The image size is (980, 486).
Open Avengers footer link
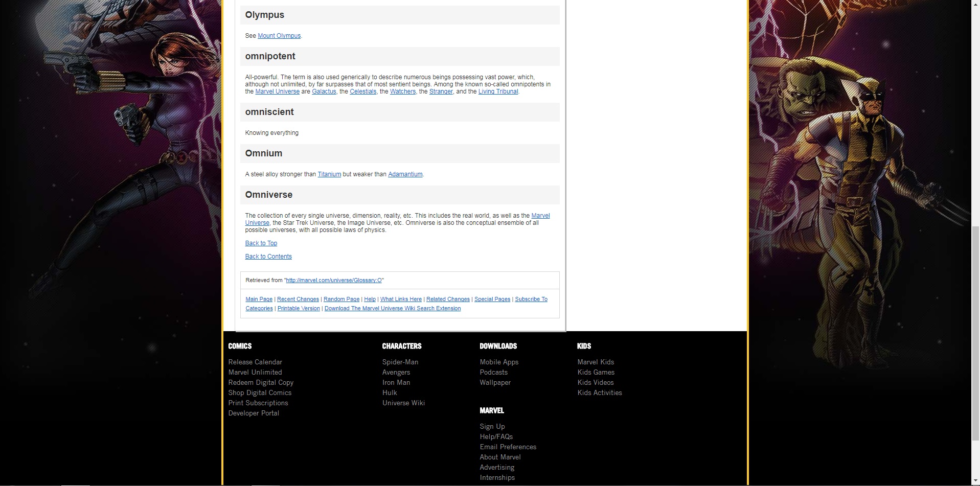tap(396, 372)
